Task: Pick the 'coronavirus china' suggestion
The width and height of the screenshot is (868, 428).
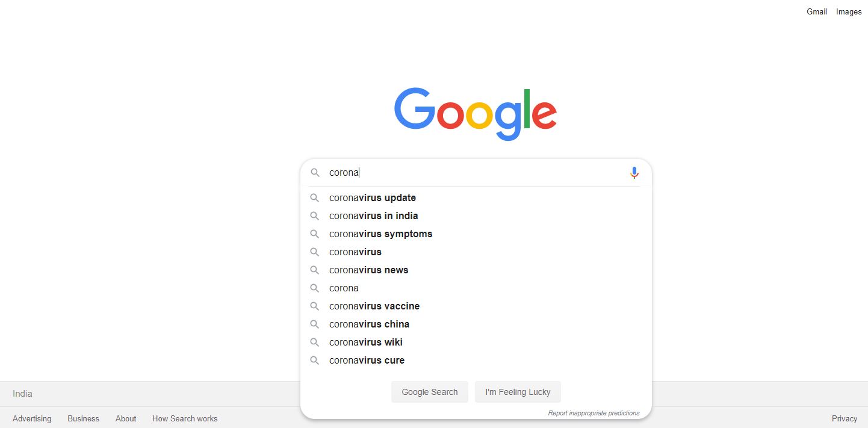Action: click(x=369, y=324)
